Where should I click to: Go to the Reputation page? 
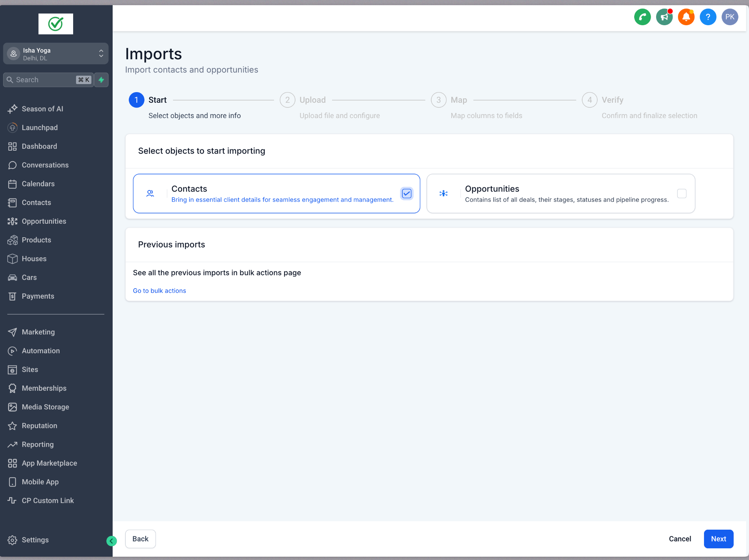click(39, 425)
